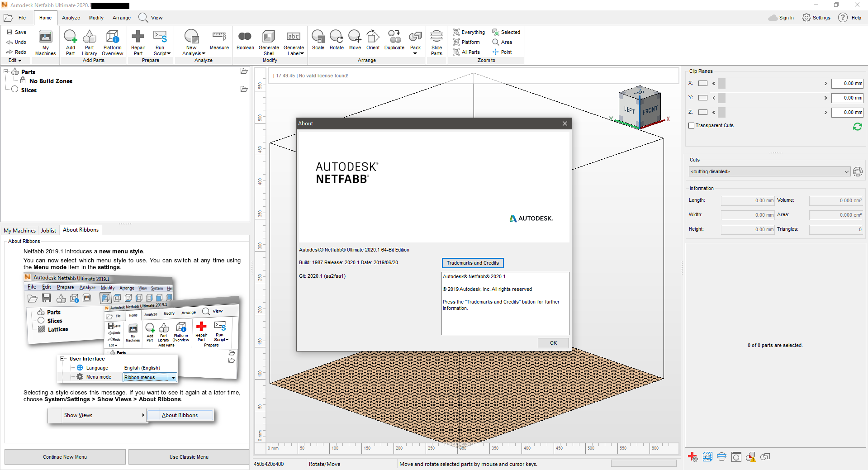Click the Repair Part red cross icon
The width and height of the screenshot is (868, 470).
(x=138, y=36)
